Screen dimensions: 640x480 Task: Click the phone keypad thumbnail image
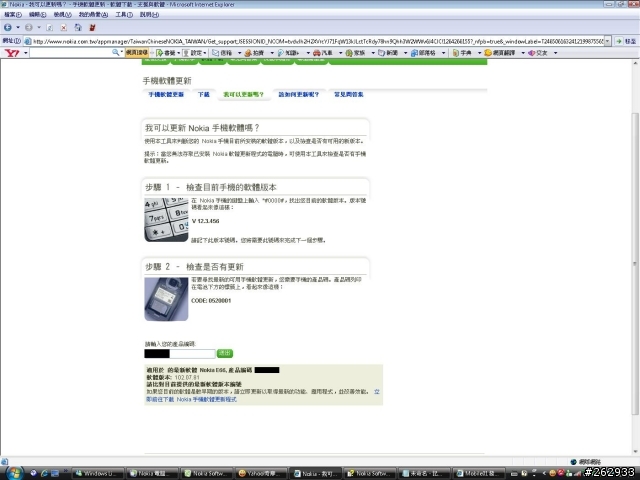point(166,220)
